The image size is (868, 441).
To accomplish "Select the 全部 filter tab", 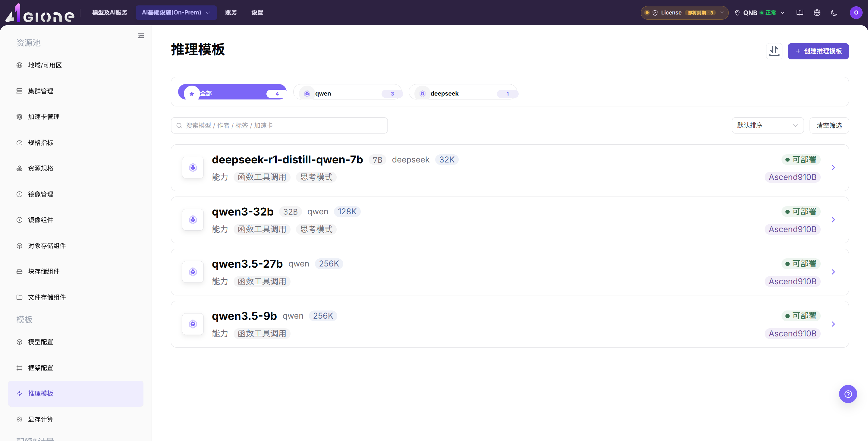I will click(x=232, y=92).
